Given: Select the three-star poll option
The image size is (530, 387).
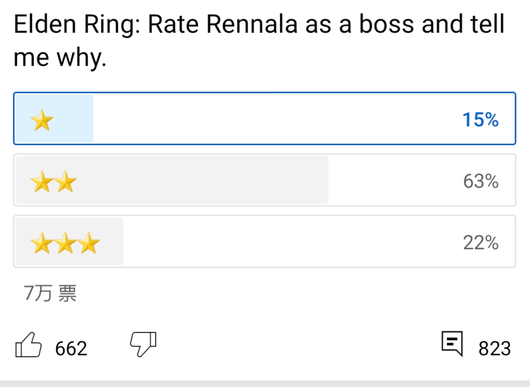Looking at the screenshot, I should 265,241.
